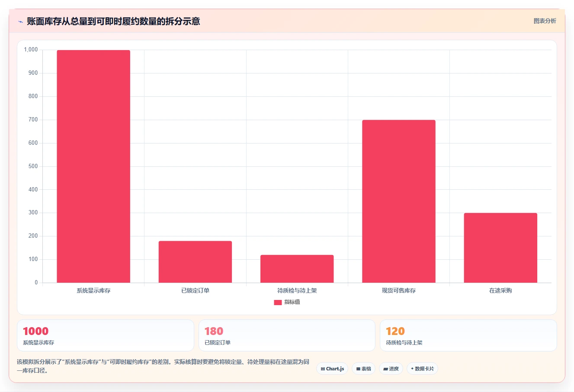Open the 180 已锁定订单 stat card
The width and height of the screenshot is (574, 392).
coord(287,335)
